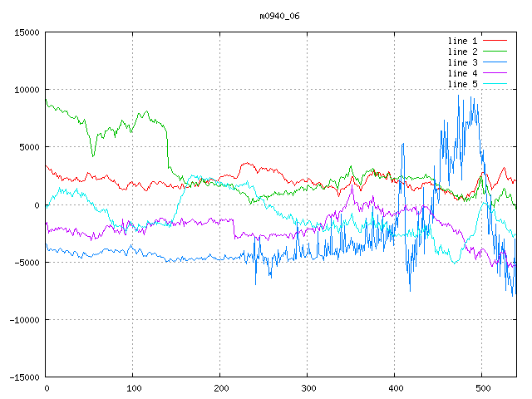Select the 'line 4' legend label
This screenshot has height=399, width=532.
(462, 73)
